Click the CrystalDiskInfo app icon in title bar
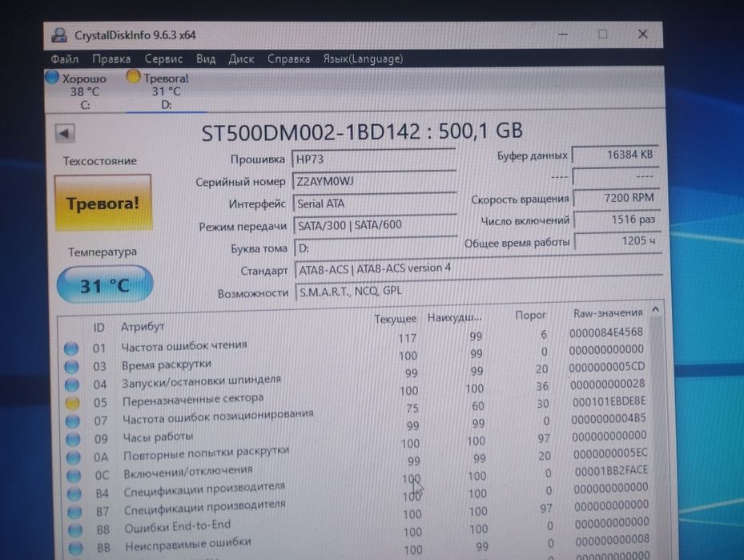The image size is (744, 560). point(59,35)
